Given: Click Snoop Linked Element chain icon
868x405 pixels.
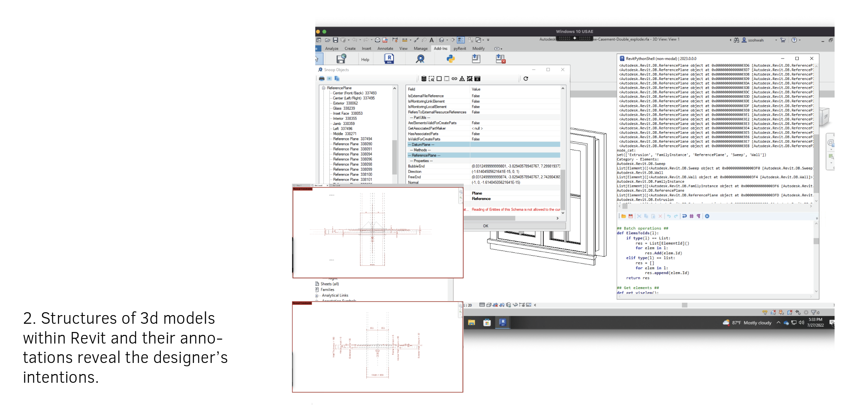Looking at the screenshot, I should [x=454, y=78].
